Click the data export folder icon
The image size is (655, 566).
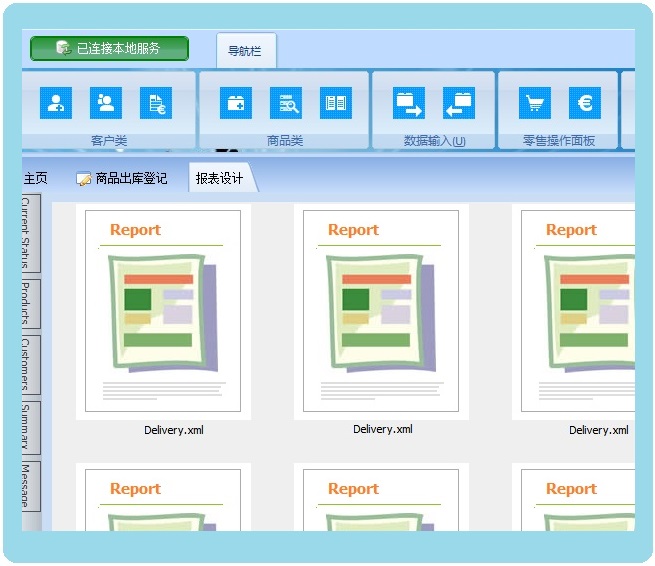point(459,103)
